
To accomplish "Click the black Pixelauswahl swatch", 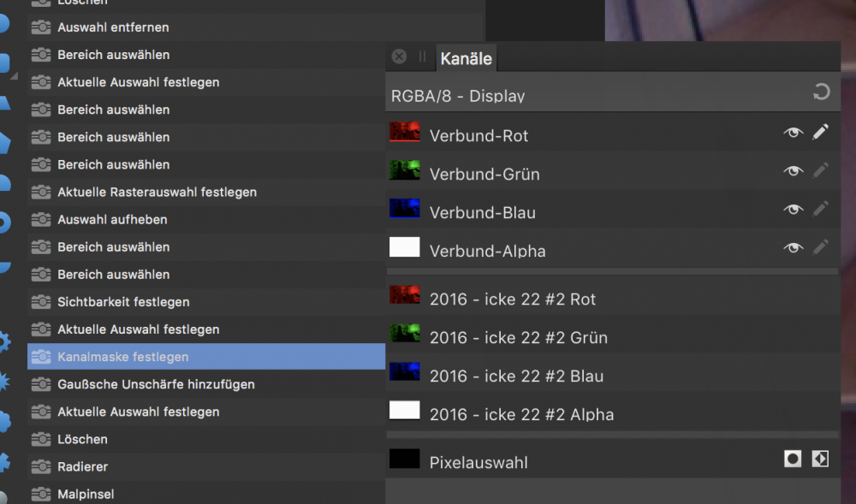I will point(404,459).
